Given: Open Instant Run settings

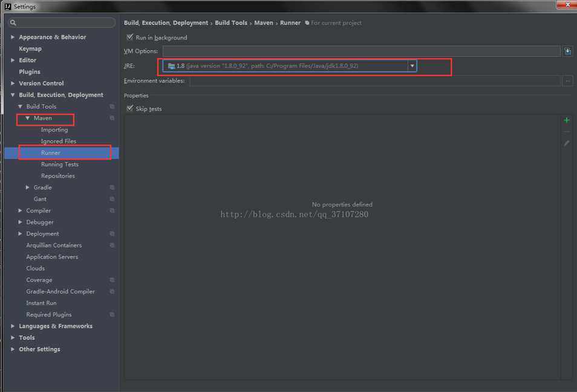Looking at the screenshot, I should click(x=41, y=303).
